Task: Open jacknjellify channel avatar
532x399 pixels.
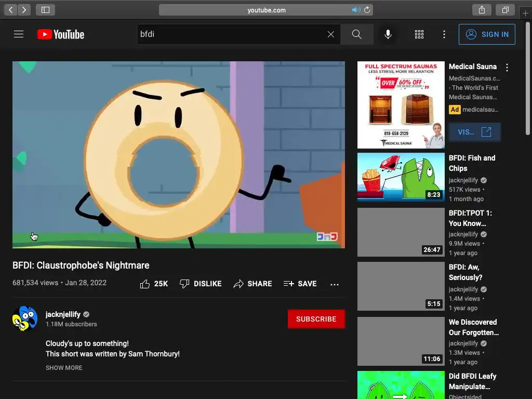Action: coord(25,318)
